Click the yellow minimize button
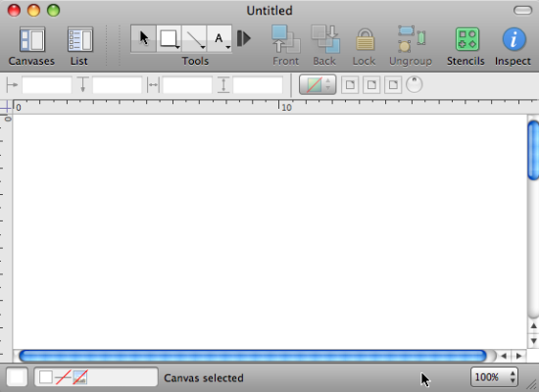 click(33, 11)
